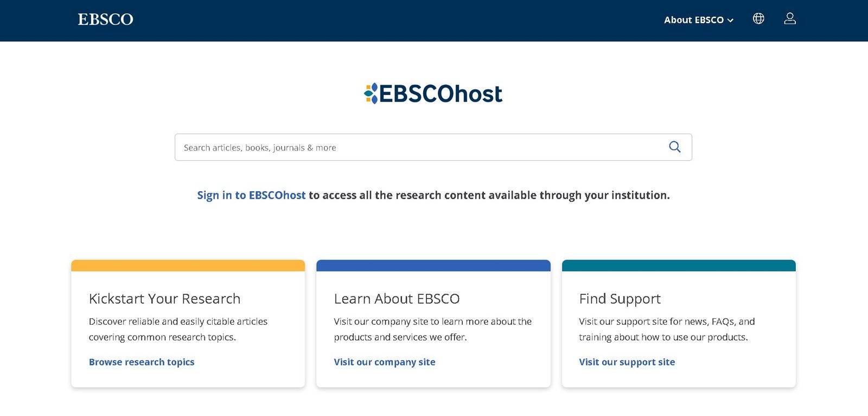Visit our company site link
Image resolution: width=868 pixels, height=416 pixels.
(385, 362)
